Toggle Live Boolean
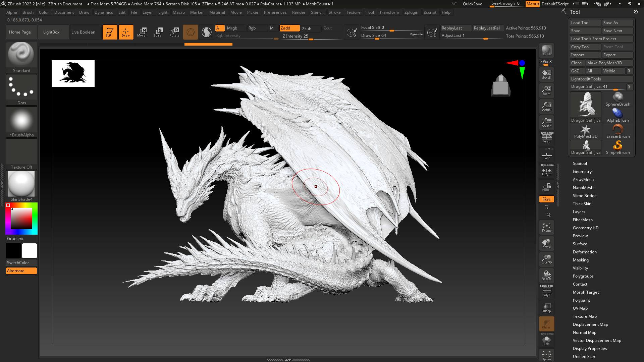This screenshot has width=644, height=362. (85, 32)
